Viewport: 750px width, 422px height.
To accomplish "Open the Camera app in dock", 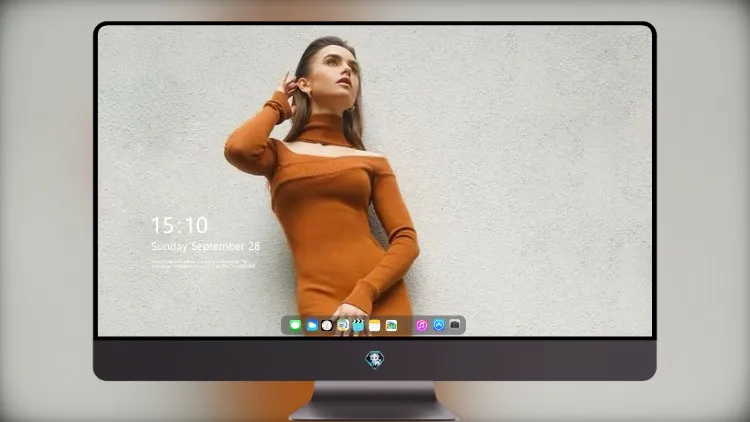I will [x=455, y=325].
